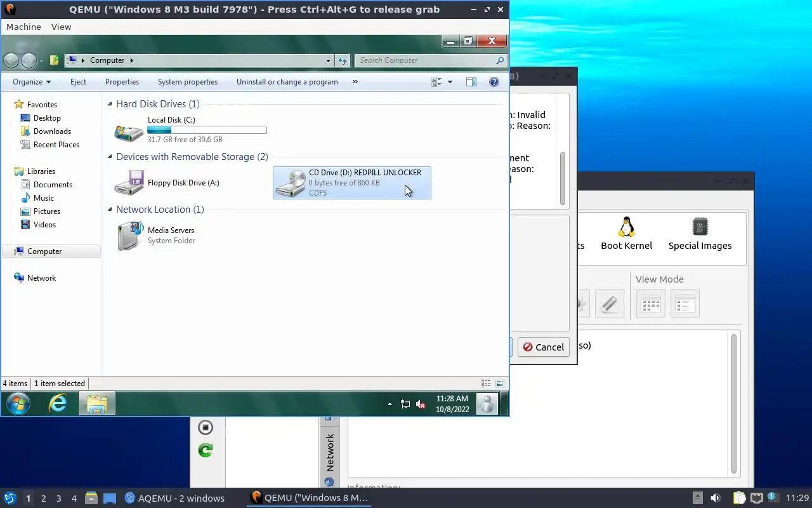Viewport: 812px width, 508px height.
Task: Click the Boot Kernel penguin icon in AQEMU
Action: pyautogui.click(x=627, y=227)
